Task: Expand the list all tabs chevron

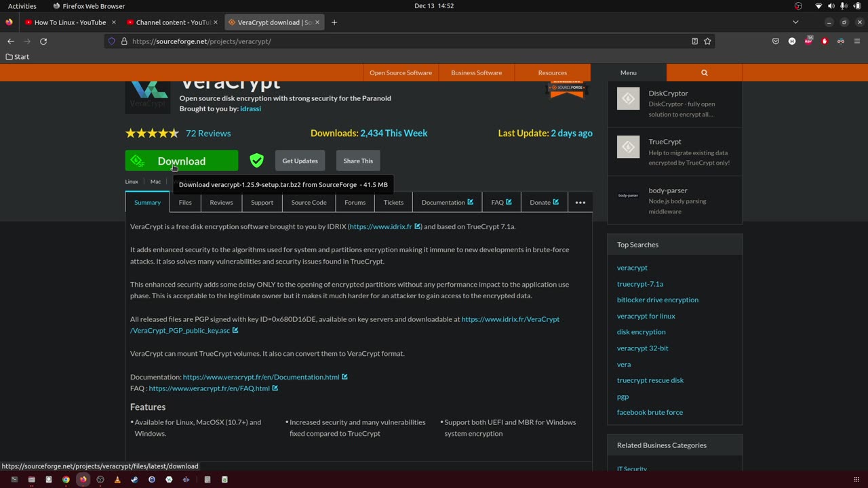Action: (795, 22)
